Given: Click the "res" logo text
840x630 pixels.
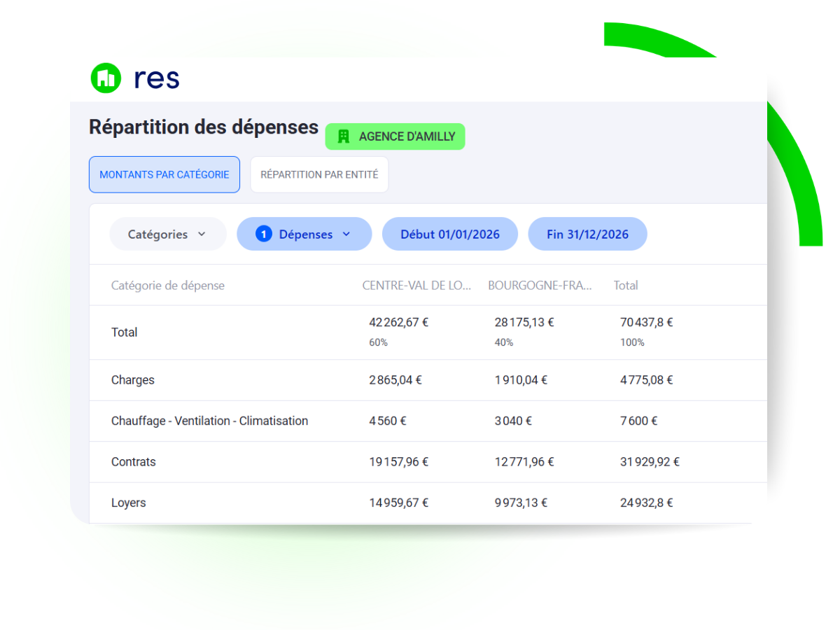Looking at the screenshot, I should (155, 78).
